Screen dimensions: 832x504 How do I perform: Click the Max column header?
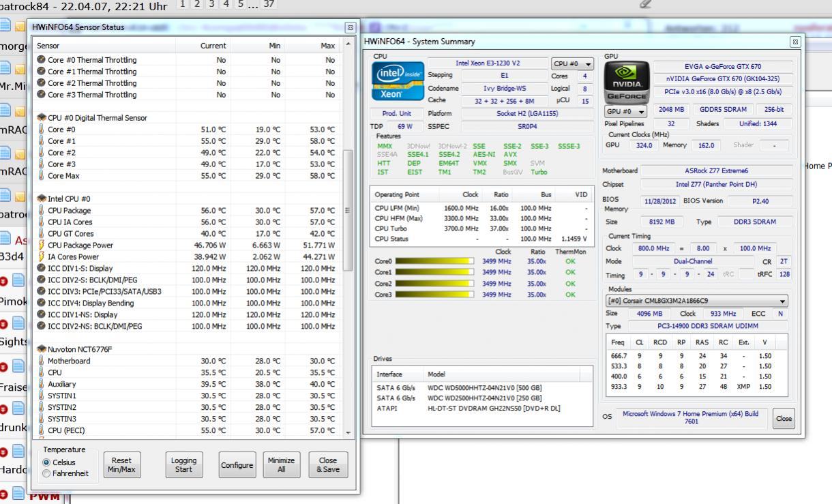(313, 45)
